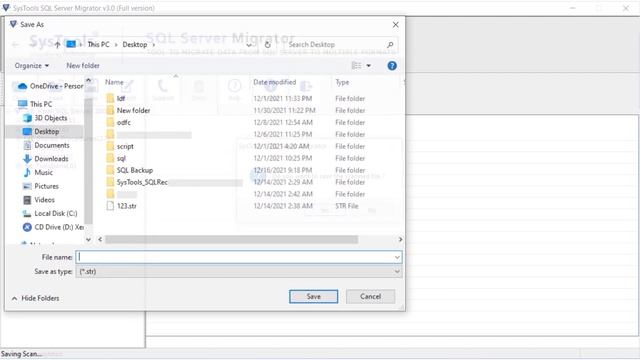
Task: Select OneDrive - Personal in navigation pane
Action: click(50, 86)
